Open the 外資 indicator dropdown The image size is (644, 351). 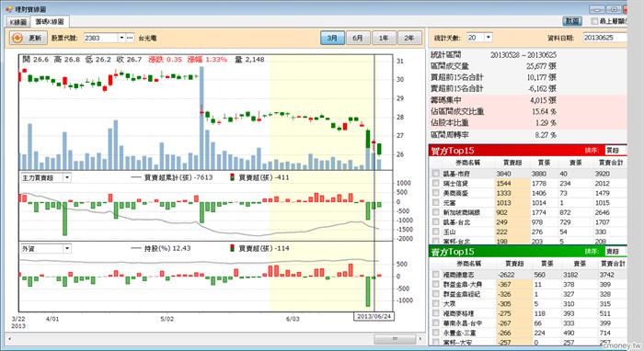tap(67, 248)
